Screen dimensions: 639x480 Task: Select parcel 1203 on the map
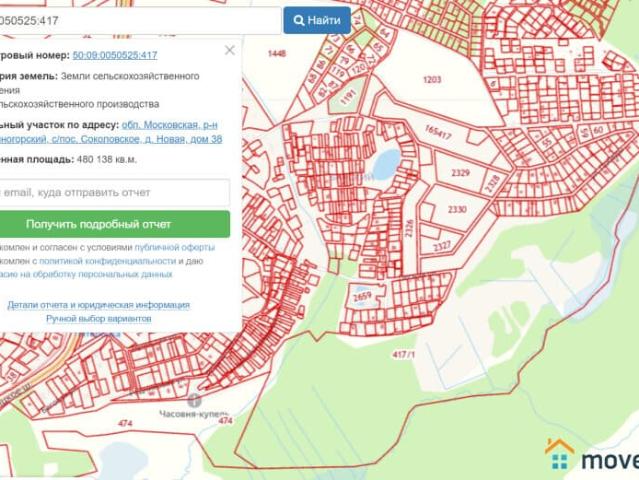[432, 79]
